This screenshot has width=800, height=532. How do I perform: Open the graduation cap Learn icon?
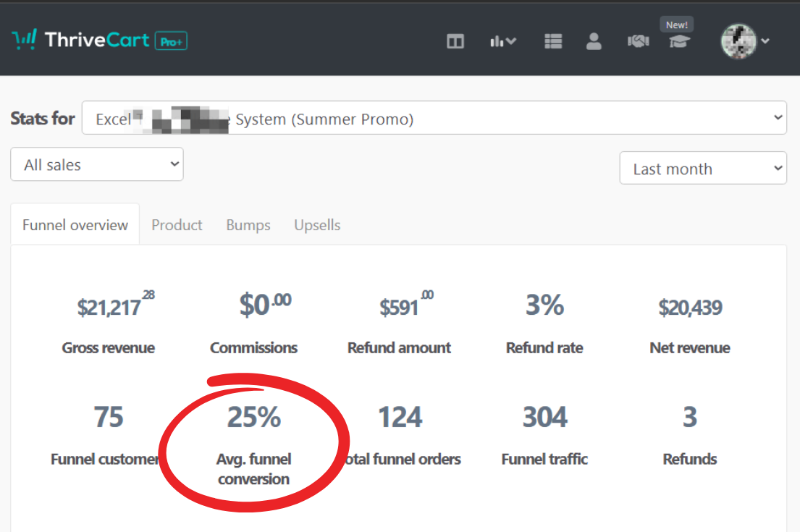[x=680, y=41]
